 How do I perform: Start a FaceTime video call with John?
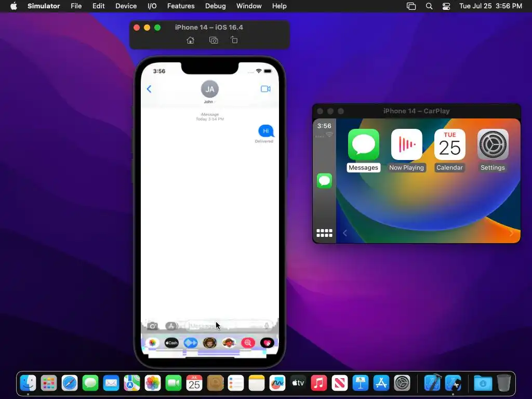coord(265,89)
